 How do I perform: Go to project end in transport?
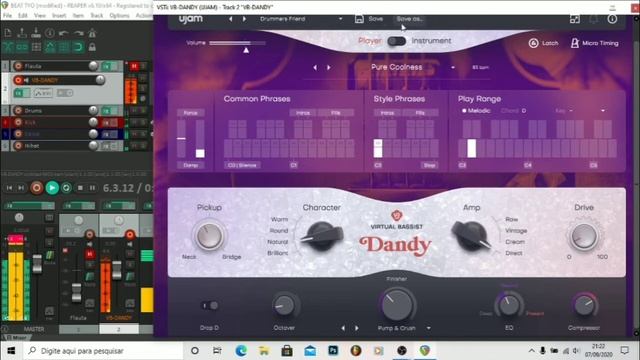pos(21,188)
